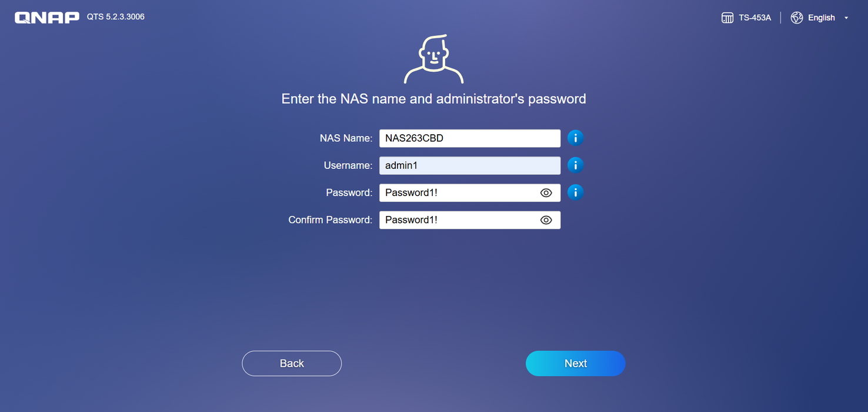
Task: Focus the Username input field
Action: click(470, 165)
